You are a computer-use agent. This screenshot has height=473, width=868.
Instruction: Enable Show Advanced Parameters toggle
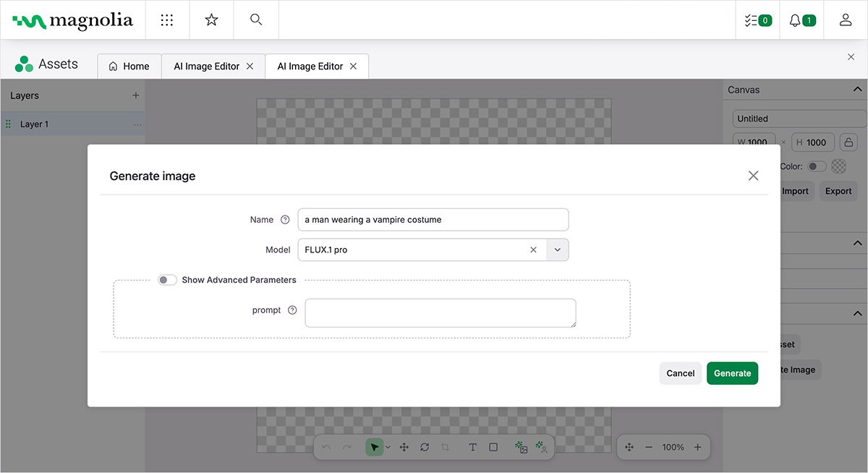[x=167, y=280]
